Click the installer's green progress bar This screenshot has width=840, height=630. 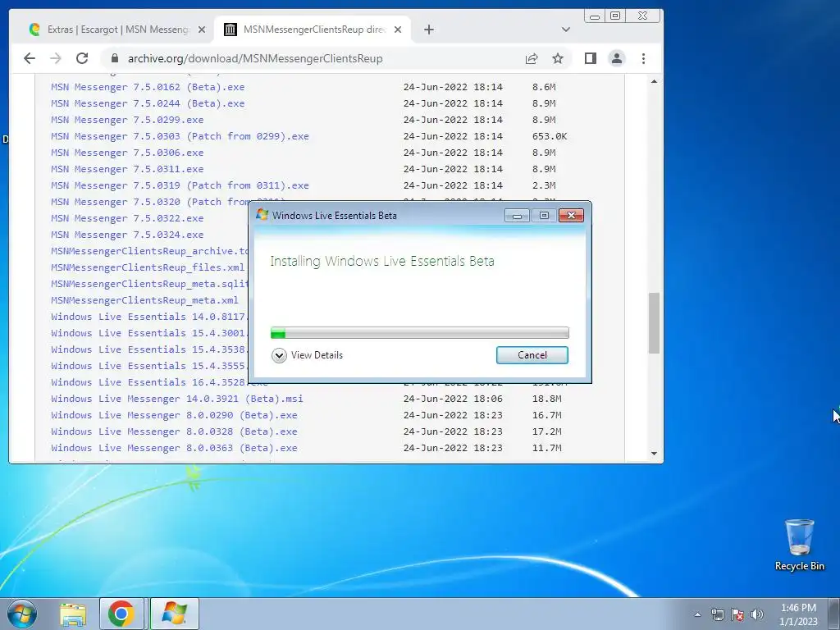coord(419,333)
